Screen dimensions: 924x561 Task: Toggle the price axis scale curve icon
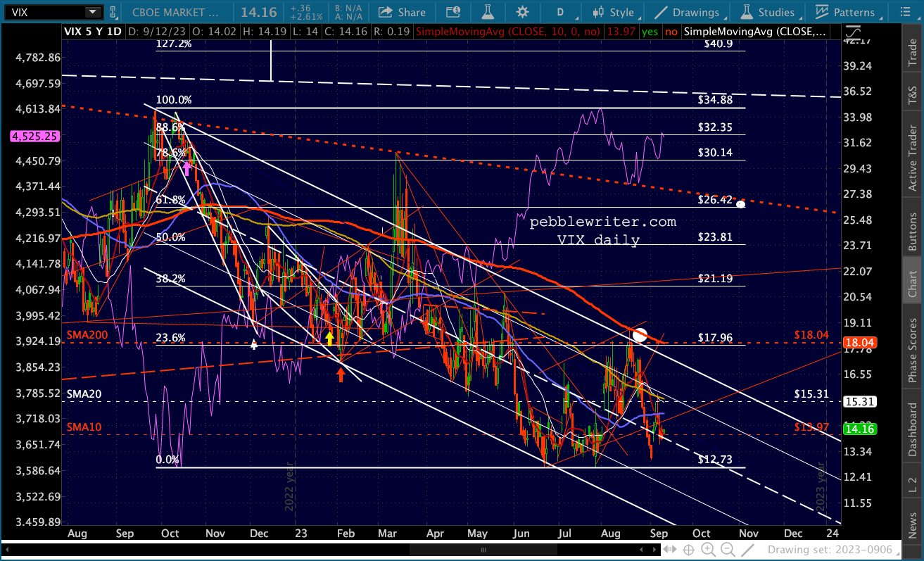click(x=852, y=33)
